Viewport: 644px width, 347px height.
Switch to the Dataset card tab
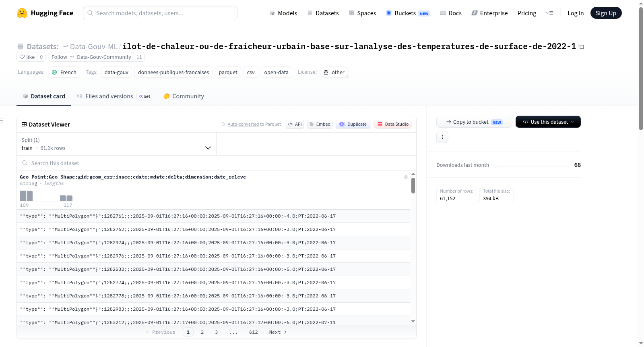(44, 96)
